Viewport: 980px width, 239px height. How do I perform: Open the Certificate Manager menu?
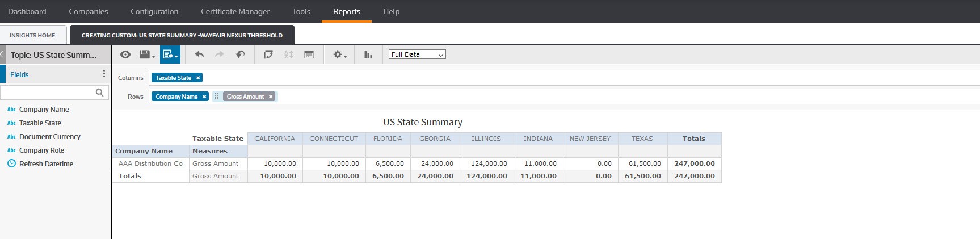coord(235,11)
